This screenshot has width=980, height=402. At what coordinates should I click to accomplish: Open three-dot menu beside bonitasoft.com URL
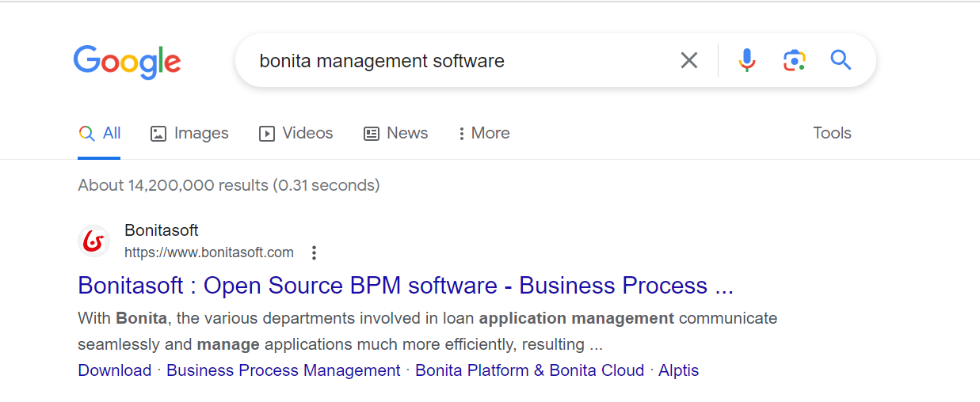[315, 253]
